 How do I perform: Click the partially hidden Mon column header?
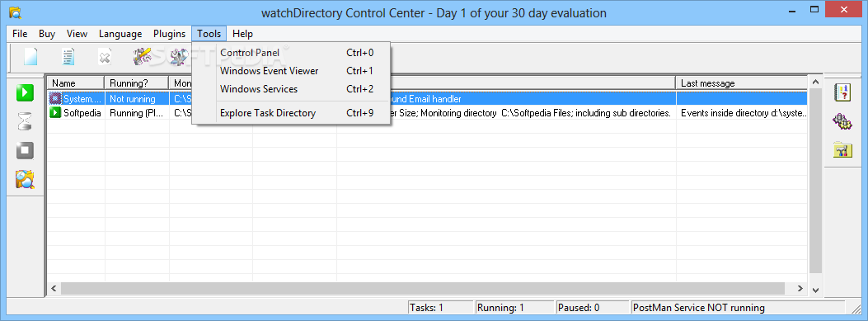coord(181,83)
